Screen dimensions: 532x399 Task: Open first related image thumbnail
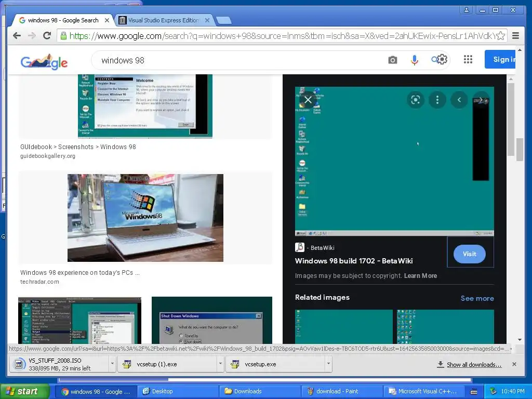pyautogui.click(x=344, y=326)
